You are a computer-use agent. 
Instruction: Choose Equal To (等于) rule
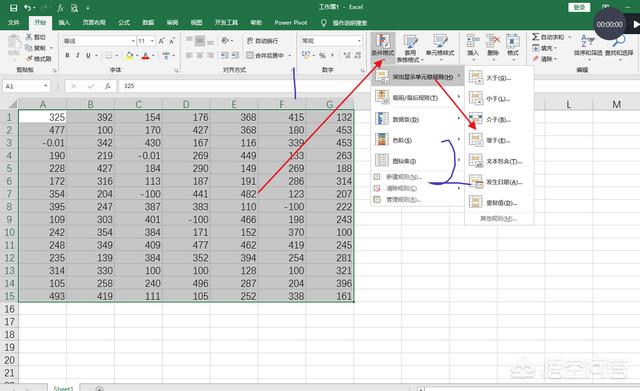(x=499, y=140)
